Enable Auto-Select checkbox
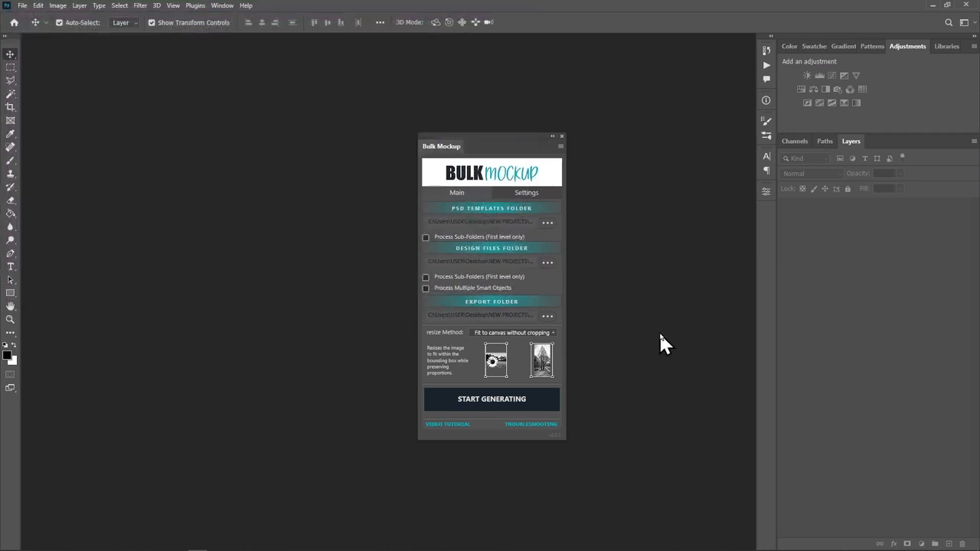The height and width of the screenshot is (551, 980). pos(59,22)
